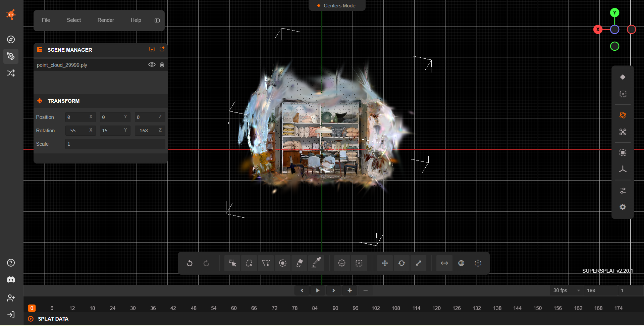
Task: Click the new scene icon in Scene Manager
Action: tap(162, 49)
